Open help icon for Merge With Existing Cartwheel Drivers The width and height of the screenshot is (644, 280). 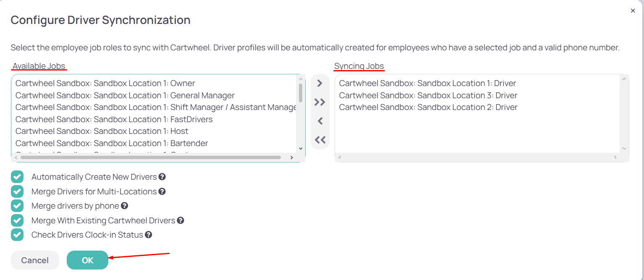(x=181, y=220)
